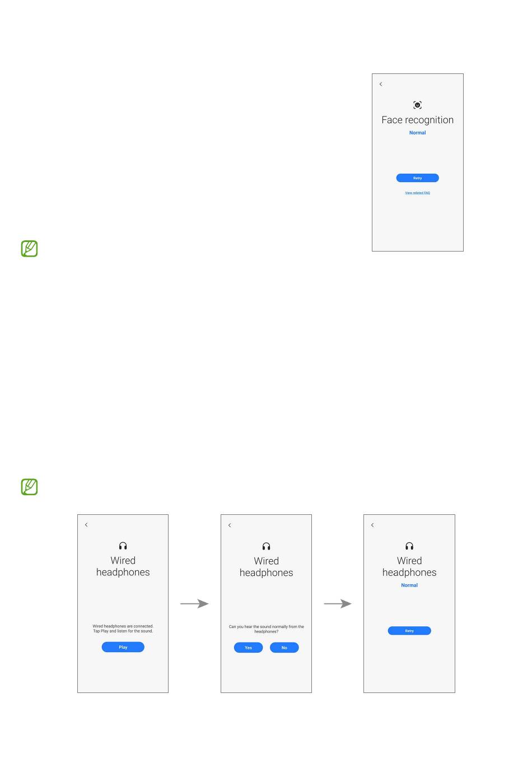Screen dimensions: 532x772
Task: Tap back arrow on the Yes/No headphones screen
Action: click(230, 525)
